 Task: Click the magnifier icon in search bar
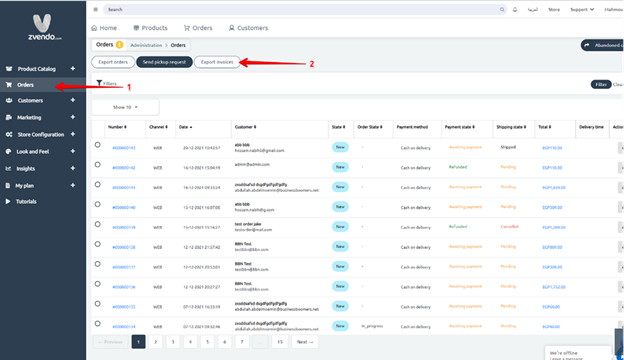pyautogui.click(x=502, y=9)
